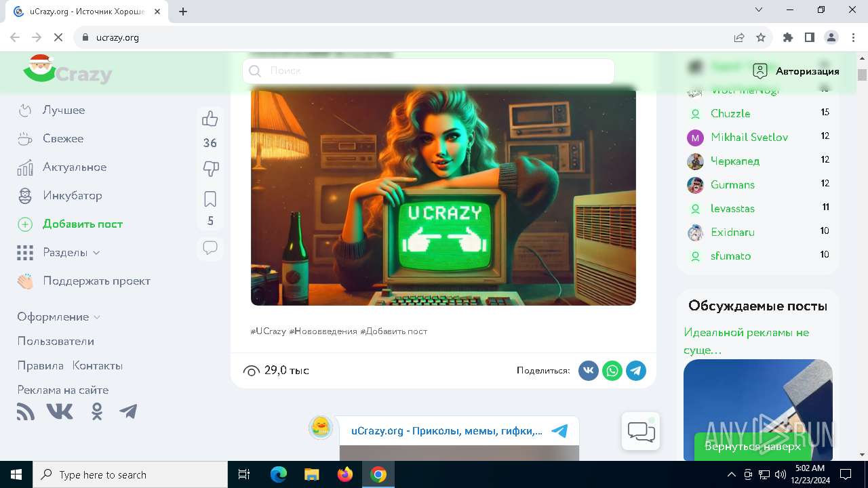Open user Chuzzle profile
Image resolution: width=868 pixels, height=488 pixels.
pyautogui.click(x=730, y=113)
